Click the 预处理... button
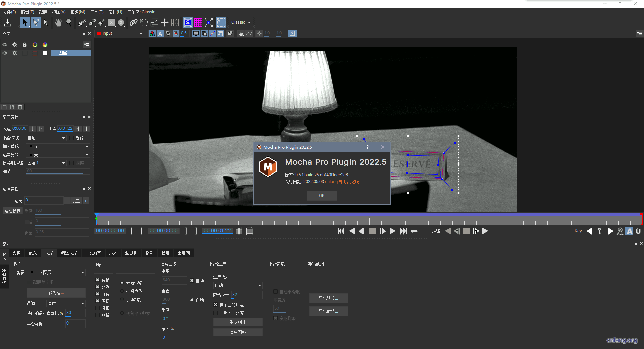 56,293
